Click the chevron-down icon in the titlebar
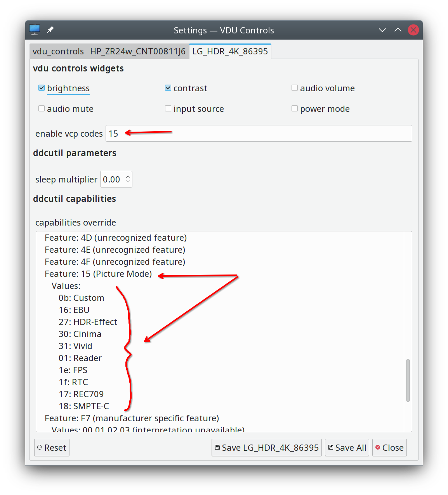This screenshot has height=495, width=448. point(382,30)
